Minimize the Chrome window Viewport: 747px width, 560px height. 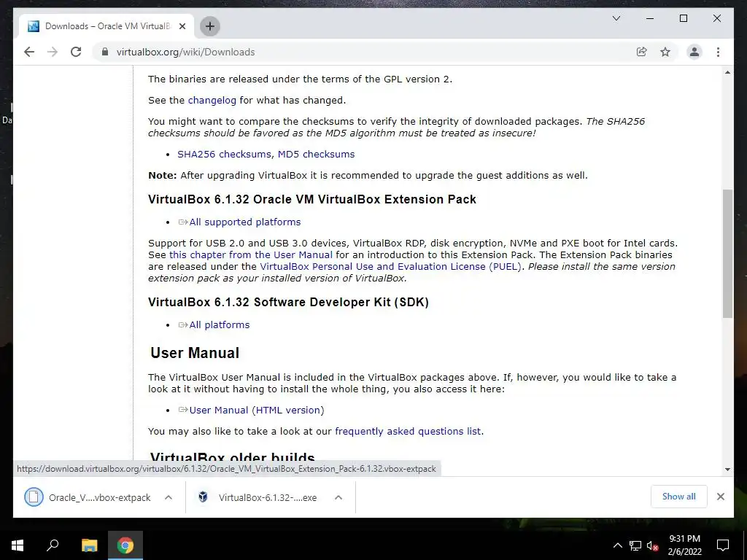coord(650,18)
